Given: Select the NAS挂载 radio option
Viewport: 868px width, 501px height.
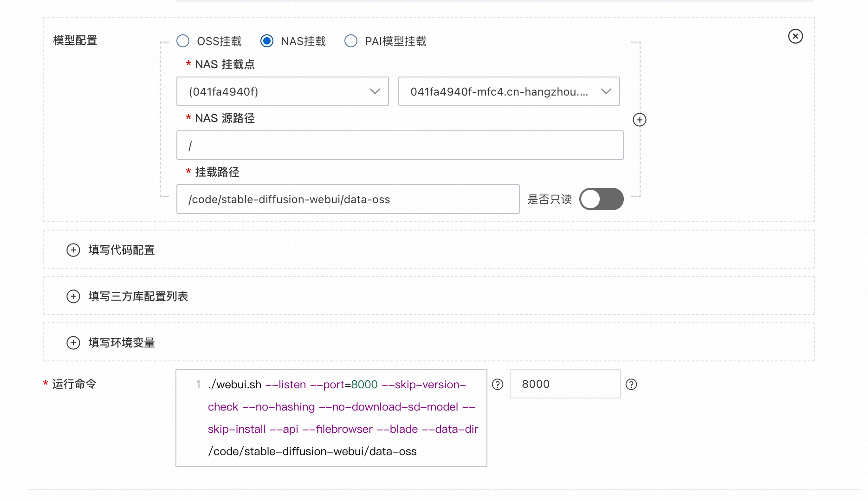Looking at the screenshot, I should coord(266,41).
